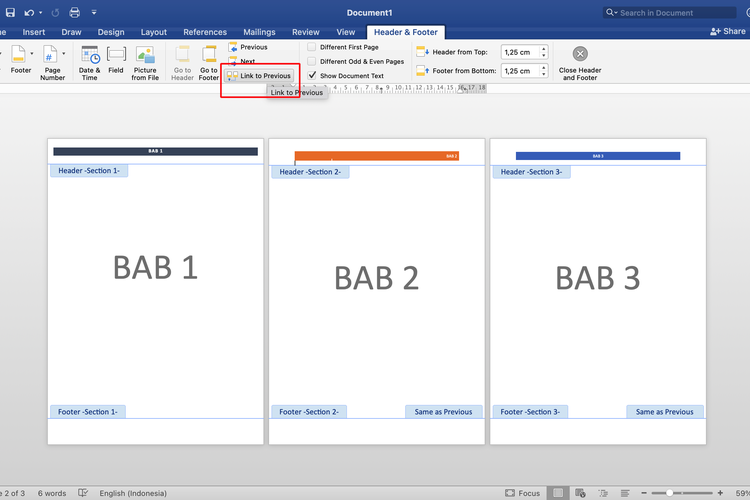Screen dimensions: 750x500
Task: Increase Header from Top value
Action: click(544, 49)
